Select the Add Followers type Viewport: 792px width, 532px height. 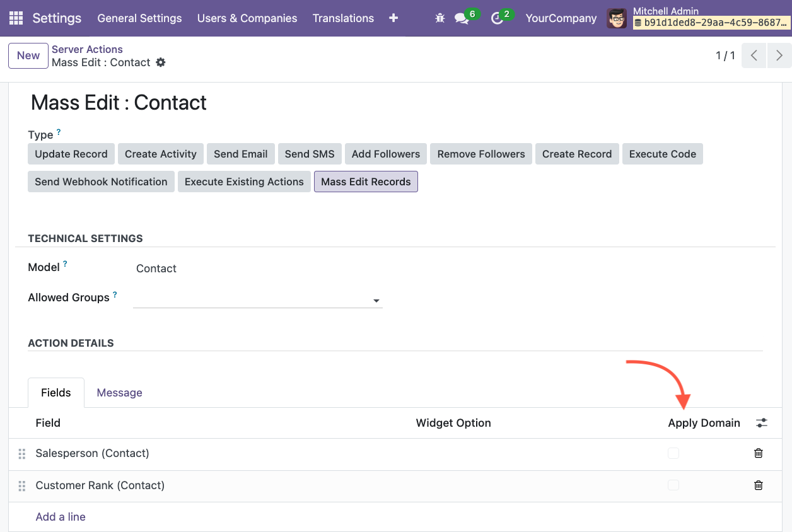tap(386, 154)
